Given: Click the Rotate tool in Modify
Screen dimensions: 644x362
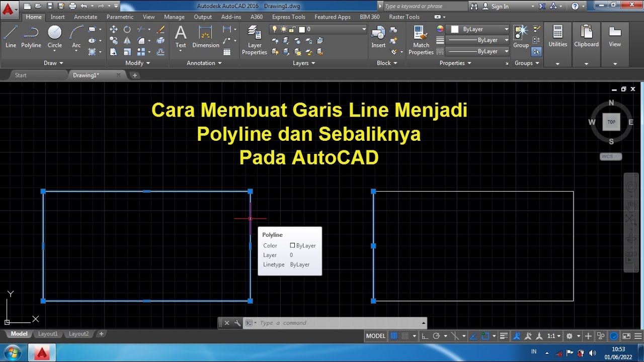Looking at the screenshot, I should tap(127, 29).
